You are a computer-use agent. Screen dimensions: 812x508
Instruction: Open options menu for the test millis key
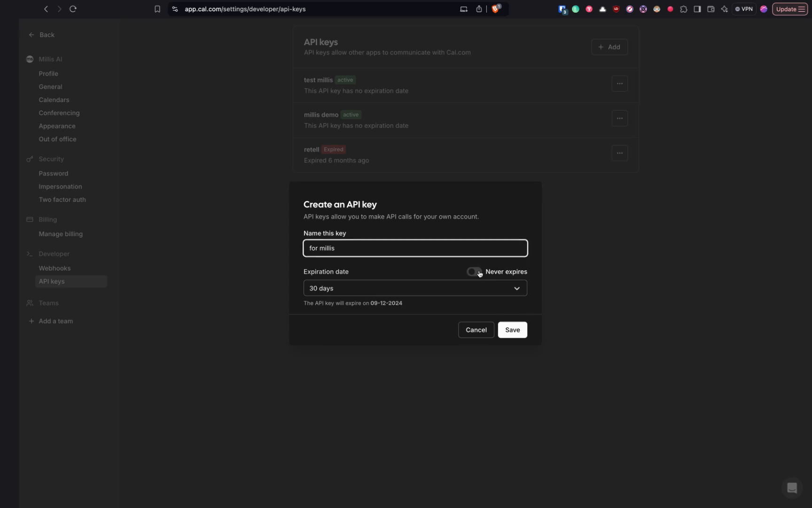click(x=619, y=83)
